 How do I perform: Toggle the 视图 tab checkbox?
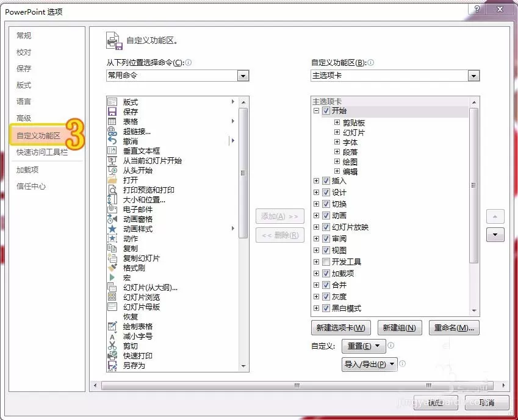(326, 250)
